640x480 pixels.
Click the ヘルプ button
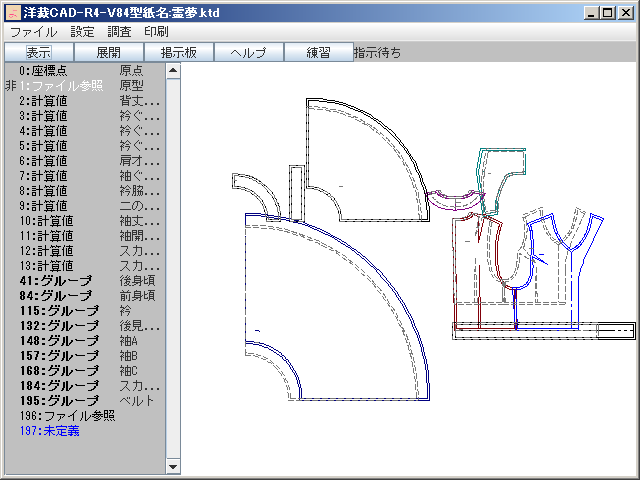[x=248, y=53]
